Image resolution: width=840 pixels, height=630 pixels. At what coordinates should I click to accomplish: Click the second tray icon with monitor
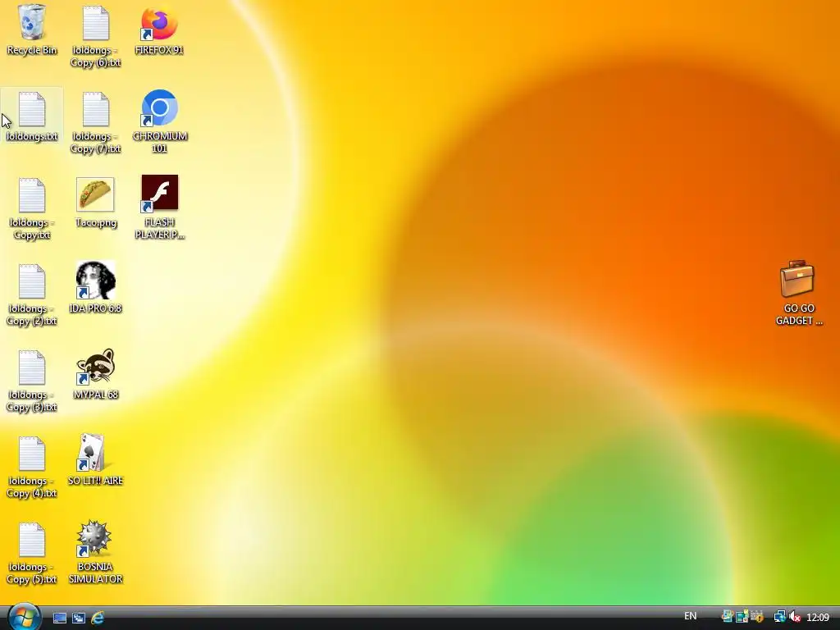point(742,617)
